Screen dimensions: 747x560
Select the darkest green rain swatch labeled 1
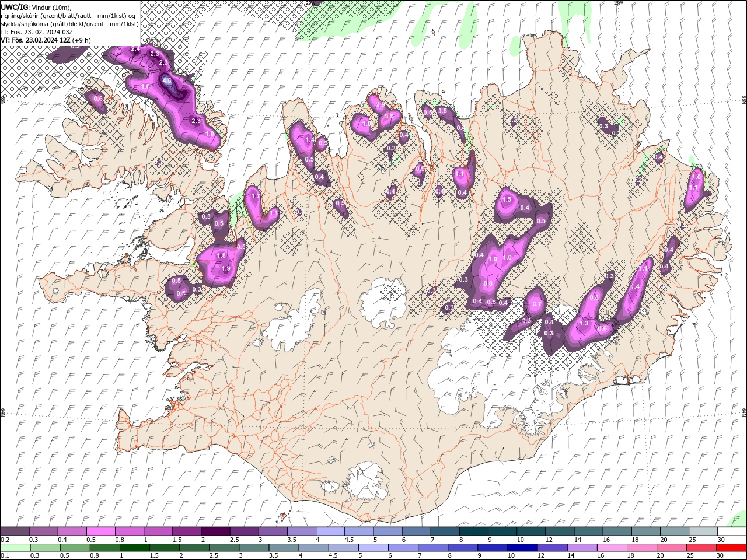(x=134, y=548)
